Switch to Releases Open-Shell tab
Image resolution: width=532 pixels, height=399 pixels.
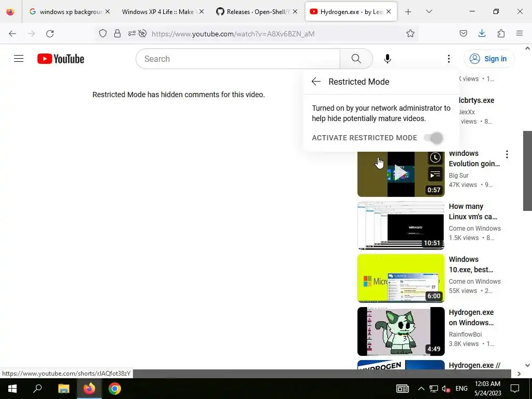pyautogui.click(x=257, y=11)
